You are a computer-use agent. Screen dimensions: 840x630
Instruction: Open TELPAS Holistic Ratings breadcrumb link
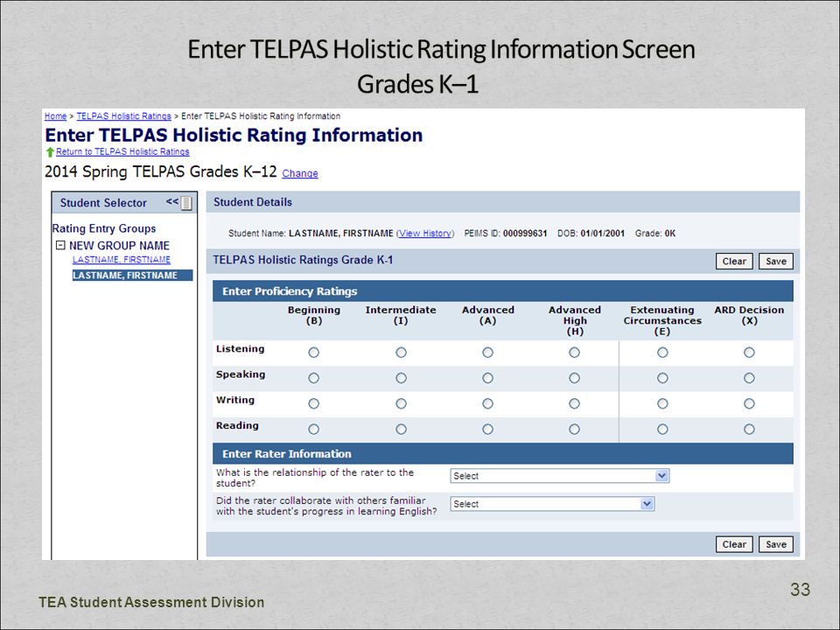pos(123,116)
